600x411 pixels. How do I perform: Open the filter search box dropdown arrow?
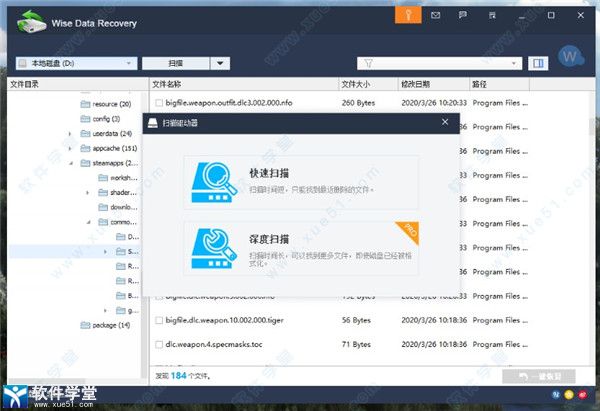point(514,63)
